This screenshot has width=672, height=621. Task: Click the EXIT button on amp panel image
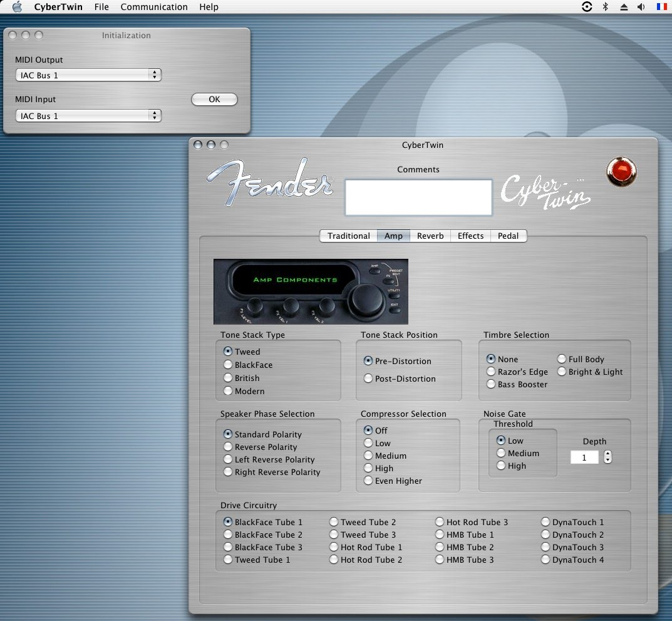tap(395, 310)
